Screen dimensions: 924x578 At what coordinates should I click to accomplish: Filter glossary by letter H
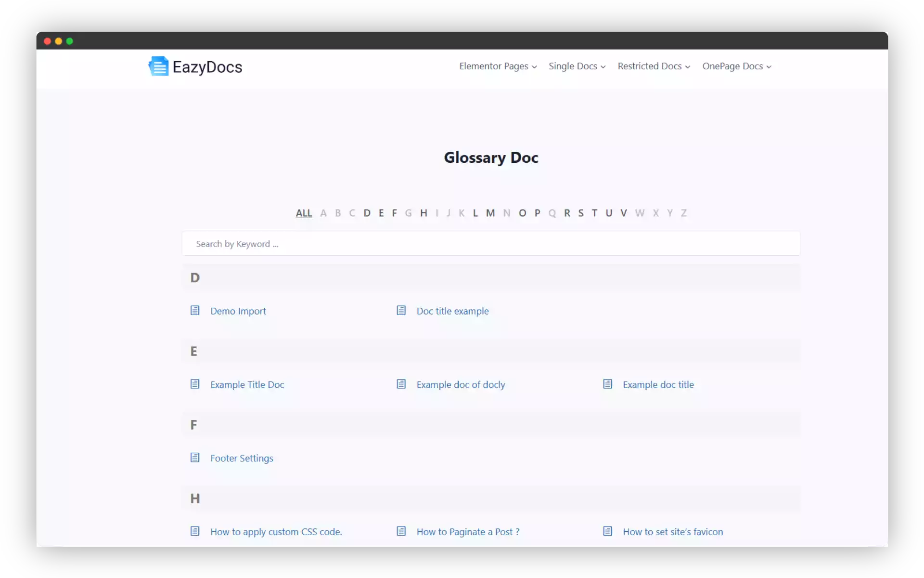point(423,212)
